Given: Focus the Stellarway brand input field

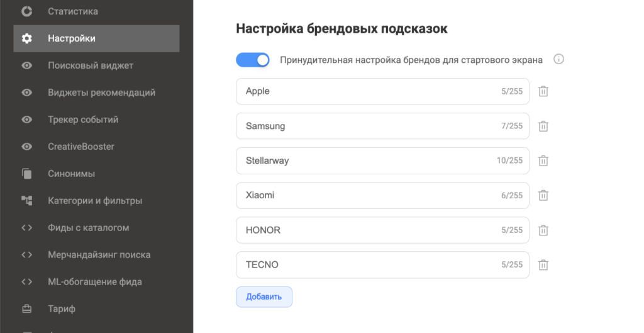Looking at the screenshot, I should click(382, 161).
